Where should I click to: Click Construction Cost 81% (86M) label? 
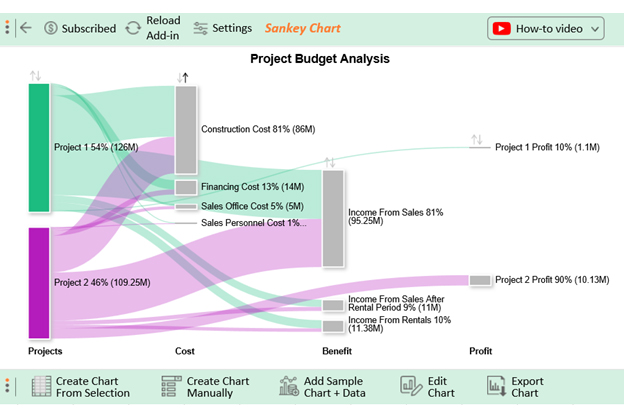[258, 129]
